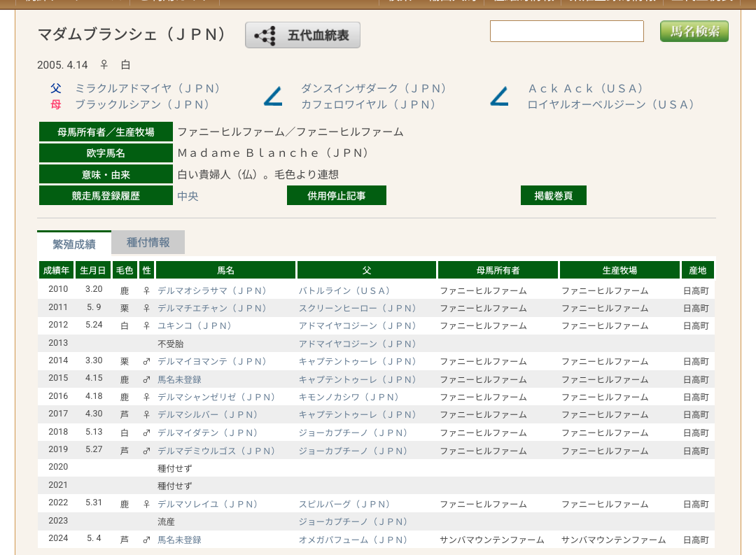Viewport: 756px width, 555px height.
Task: Click sire オメガパフューム in 2024 row
Action: tap(353, 540)
